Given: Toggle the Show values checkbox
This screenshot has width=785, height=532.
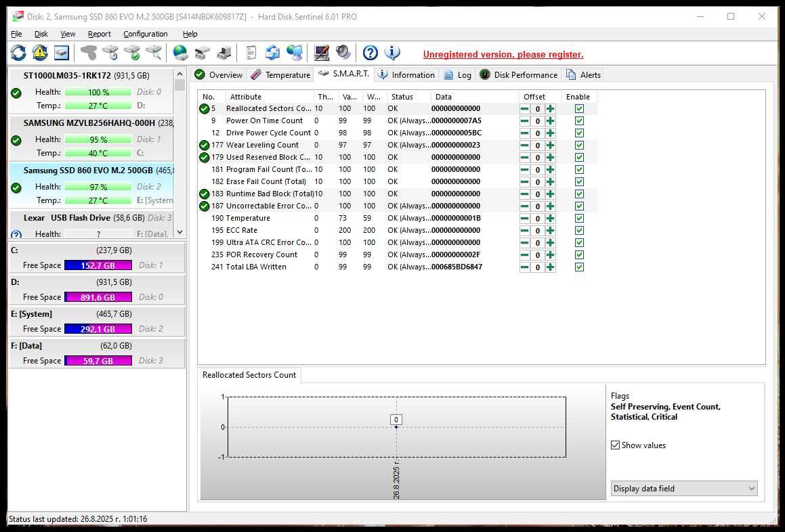Looking at the screenshot, I should click(615, 445).
